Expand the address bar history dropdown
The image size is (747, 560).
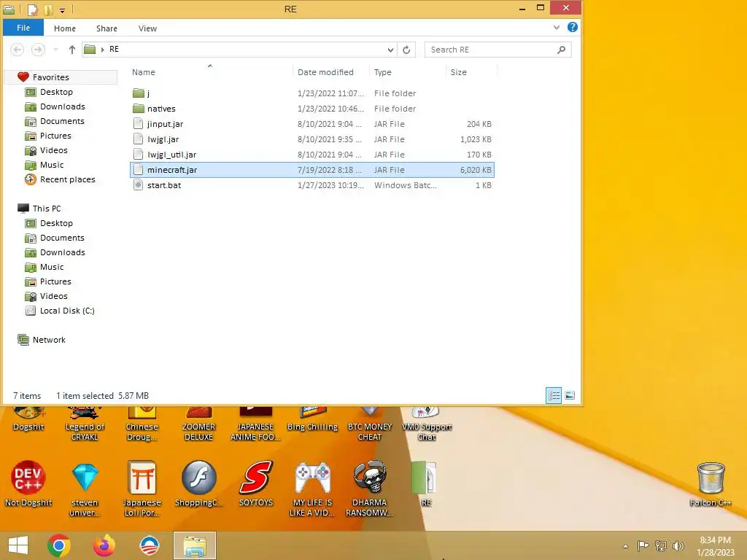[x=390, y=50]
